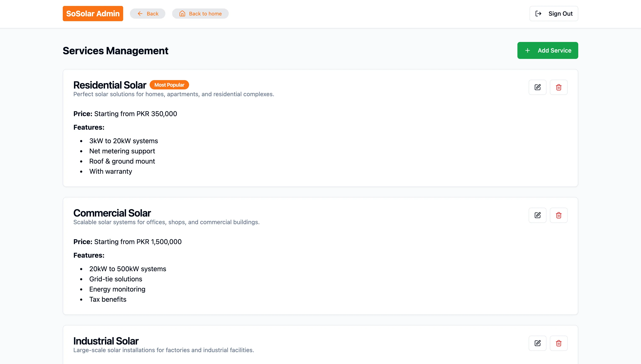Delete the Industrial Solar service
641x364 pixels.
tap(559, 343)
